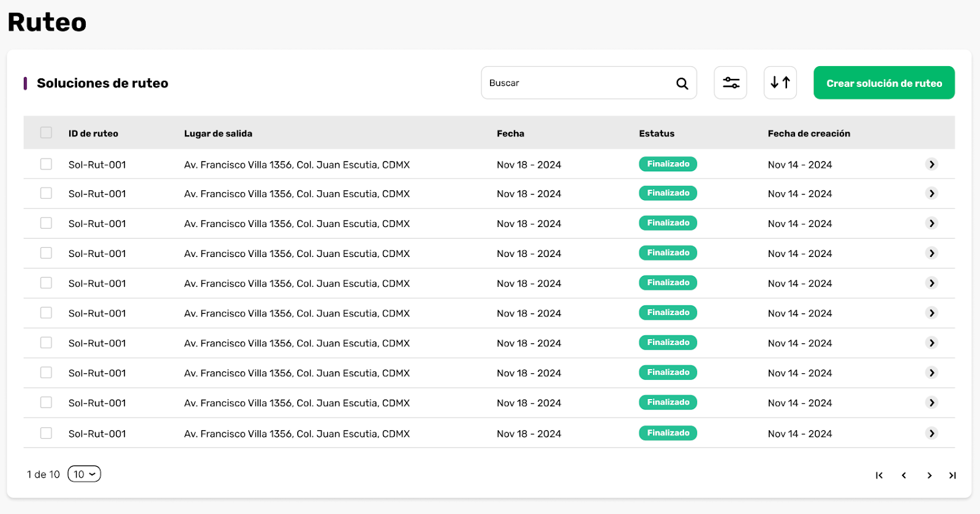Check the fourth row's checkbox

coord(46,253)
